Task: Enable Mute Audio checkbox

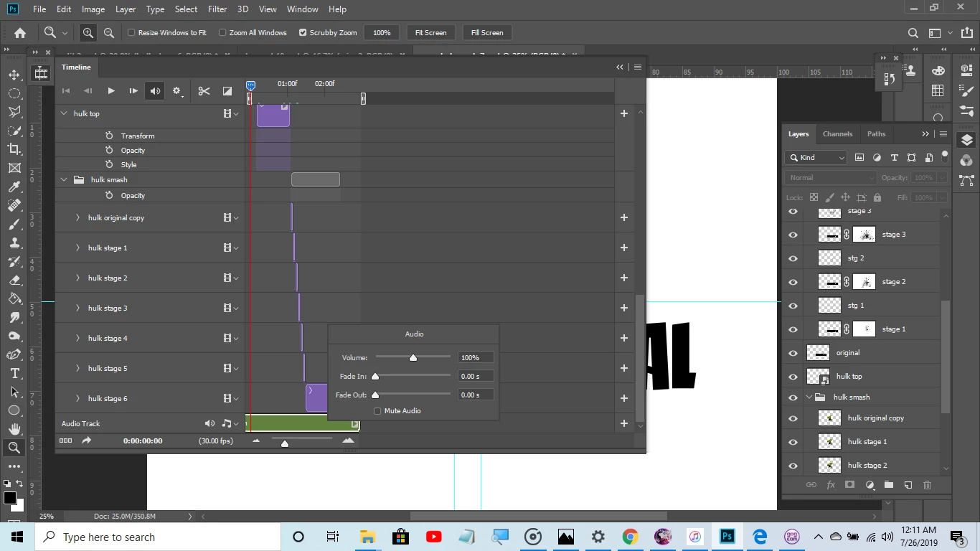Action: coord(377,411)
